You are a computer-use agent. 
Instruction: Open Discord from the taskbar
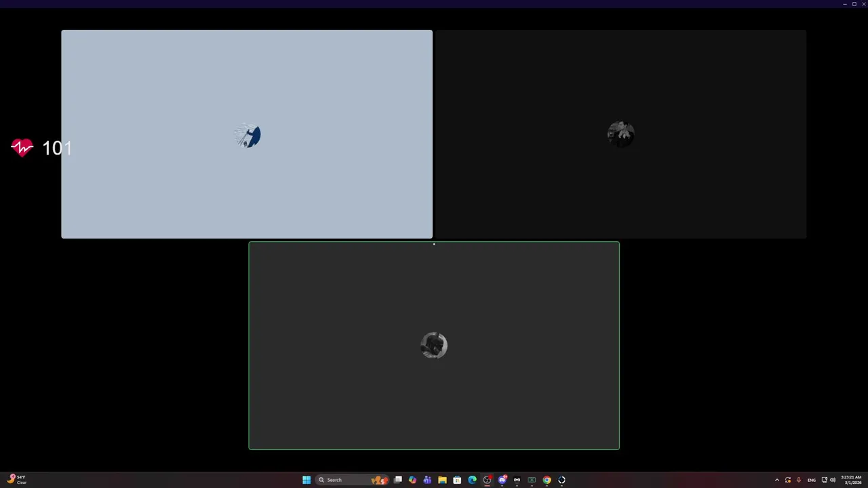(502, 480)
